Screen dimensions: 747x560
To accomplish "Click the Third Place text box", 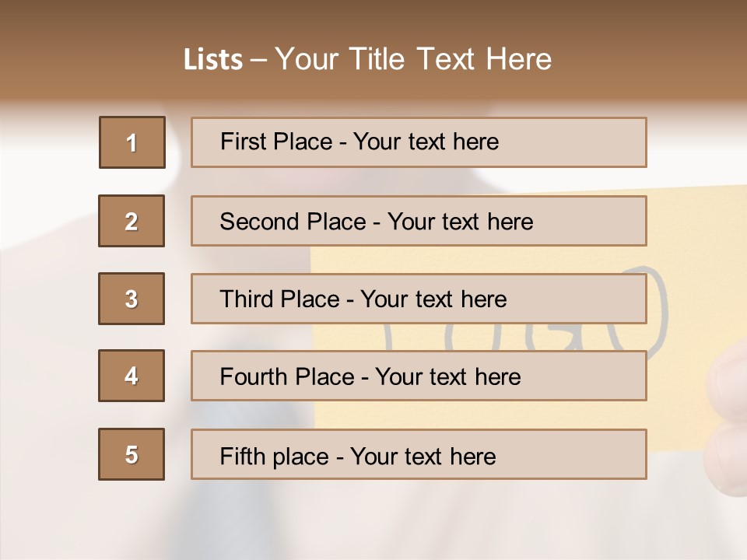I will [419, 299].
